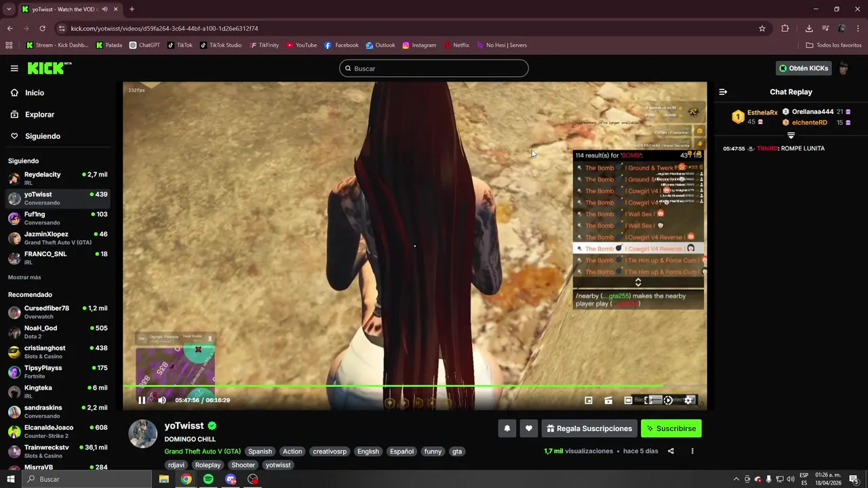This screenshot has height=488, width=868.
Task: Open the ChatGPT bookmark
Action: [x=144, y=45]
